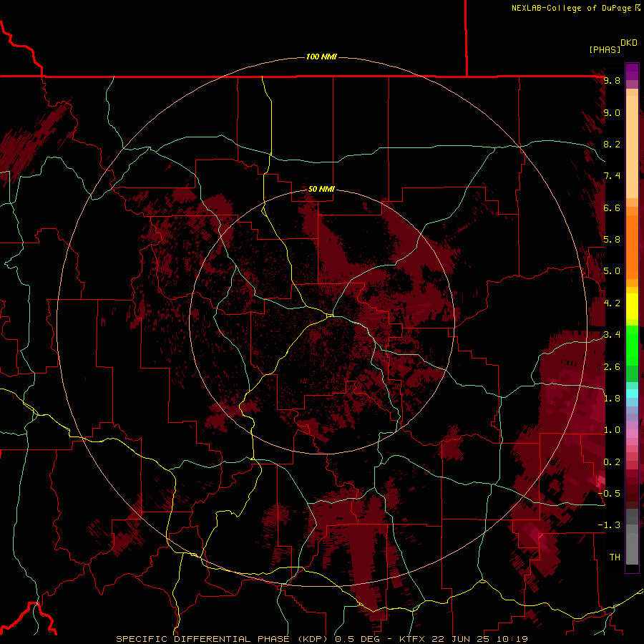The width and height of the screenshot is (644, 644).
Task: Pick the gray segment of the color bar
Action: pos(632,536)
